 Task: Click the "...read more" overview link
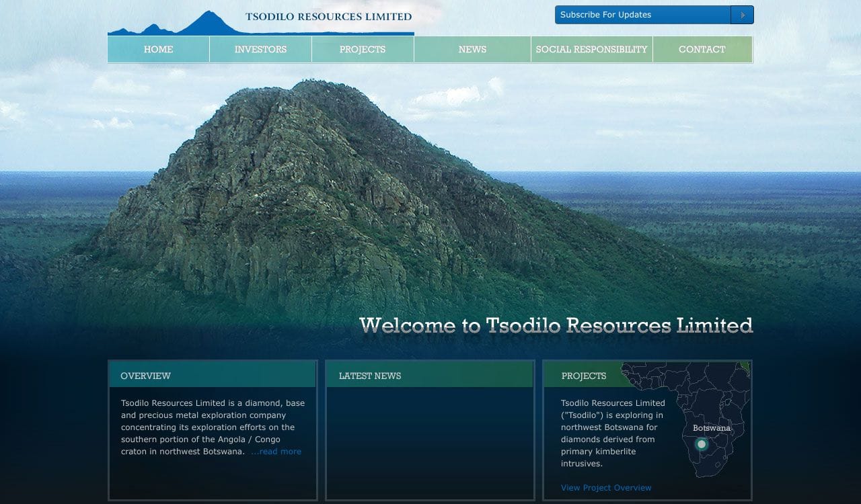[276, 452]
